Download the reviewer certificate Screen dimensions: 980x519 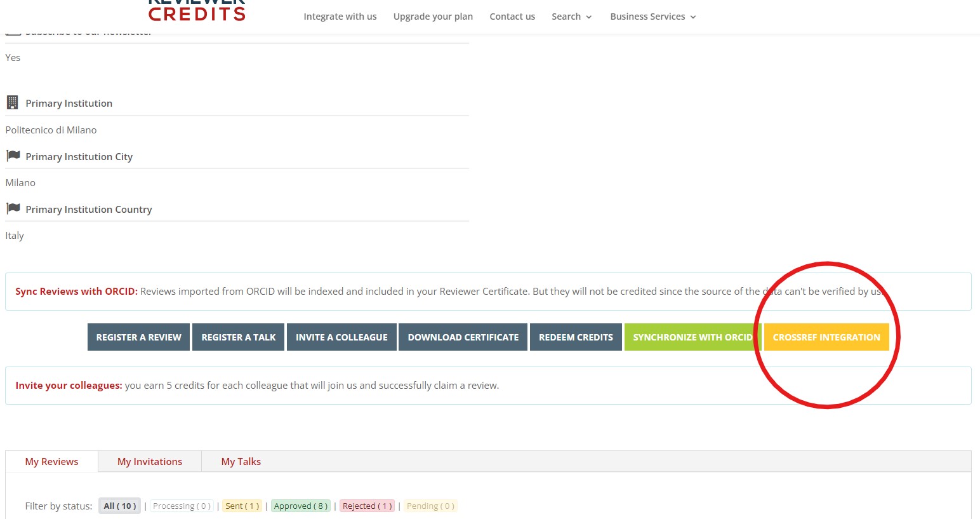coord(463,337)
